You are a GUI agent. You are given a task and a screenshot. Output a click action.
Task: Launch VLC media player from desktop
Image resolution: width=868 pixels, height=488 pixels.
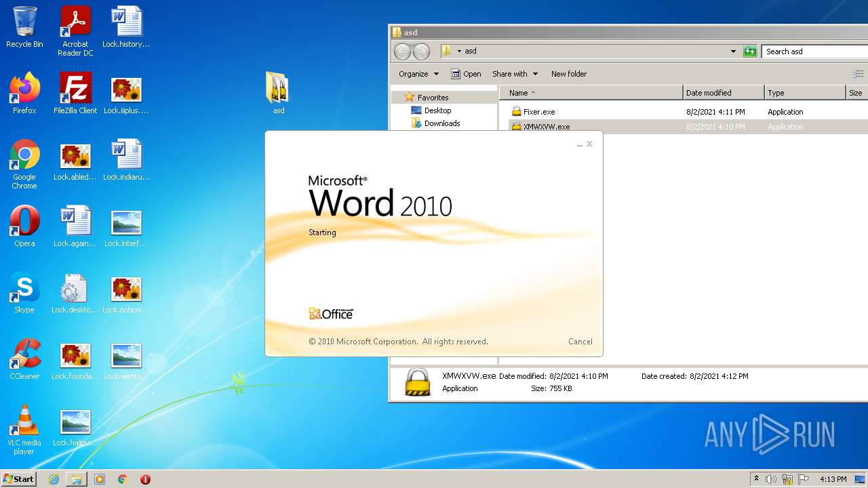tap(24, 430)
